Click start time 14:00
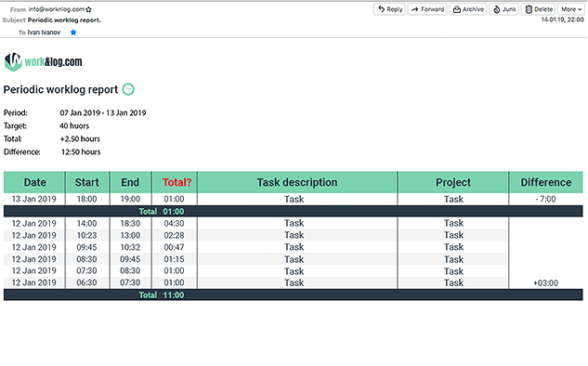Screen dimensions: 588x366 click(x=86, y=224)
